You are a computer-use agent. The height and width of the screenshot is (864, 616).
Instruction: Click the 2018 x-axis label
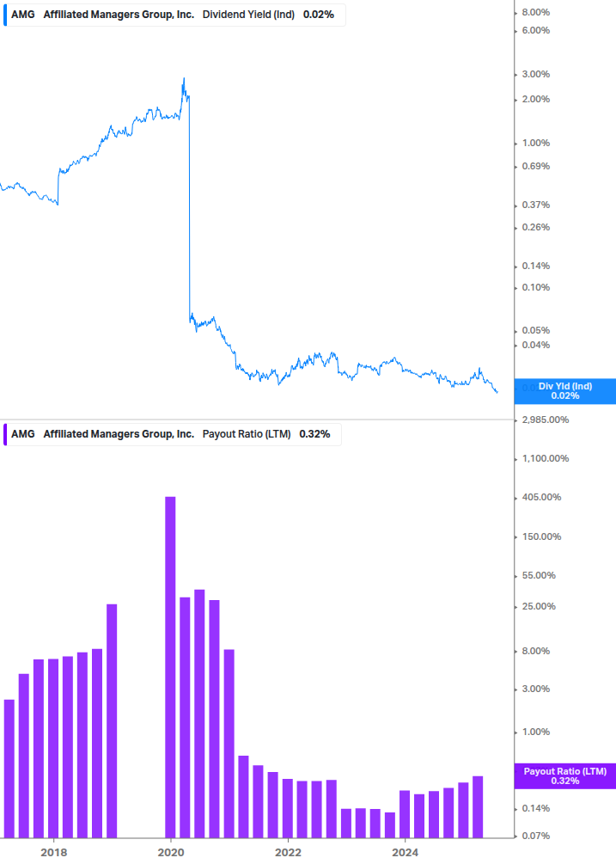pos(54,853)
